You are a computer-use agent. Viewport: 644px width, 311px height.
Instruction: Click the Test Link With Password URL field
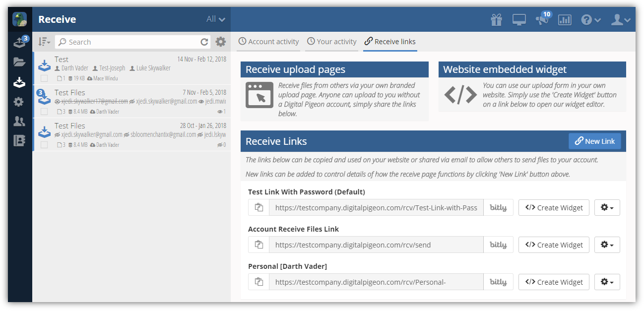[376, 208]
